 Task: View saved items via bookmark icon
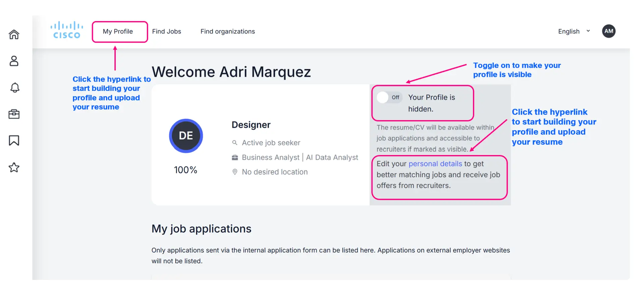click(x=14, y=140)
